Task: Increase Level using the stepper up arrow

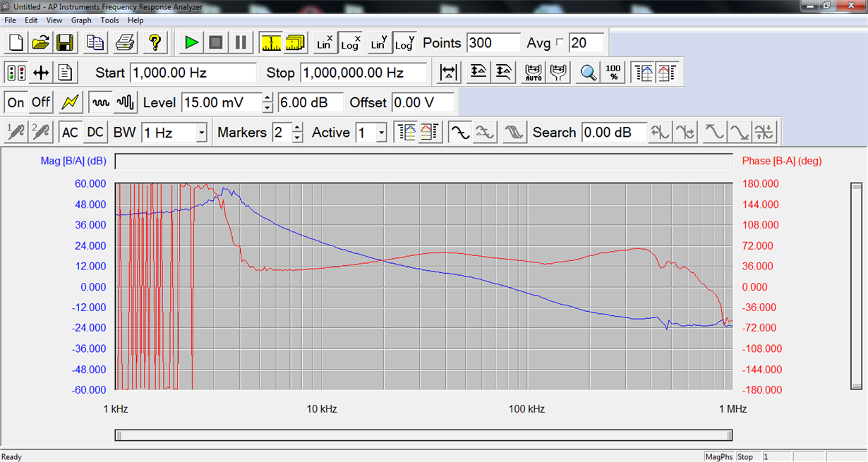Action: [267, 97]
